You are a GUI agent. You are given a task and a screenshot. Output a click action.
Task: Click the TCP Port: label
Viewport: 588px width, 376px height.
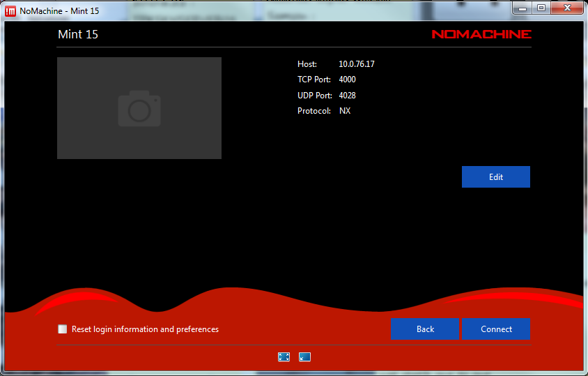[314, 80]
